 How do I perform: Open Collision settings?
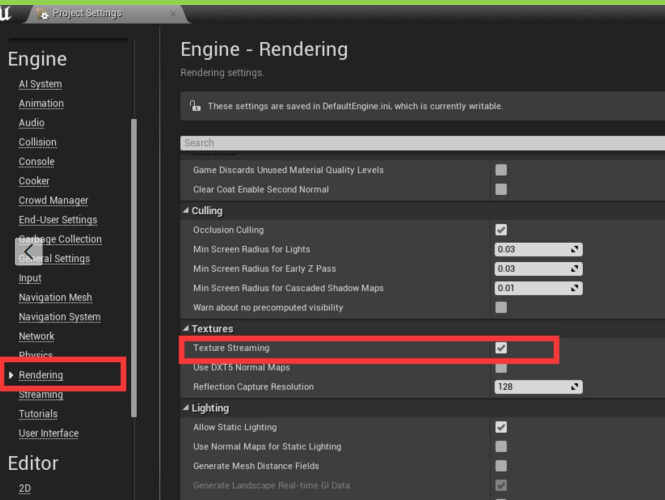(x=37, y=142)
